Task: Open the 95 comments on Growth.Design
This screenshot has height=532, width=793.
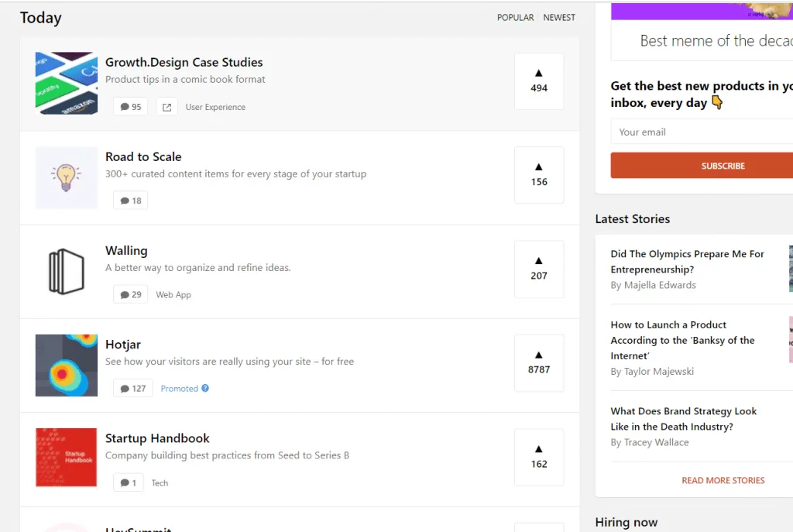Action: (x=130, y=107)
